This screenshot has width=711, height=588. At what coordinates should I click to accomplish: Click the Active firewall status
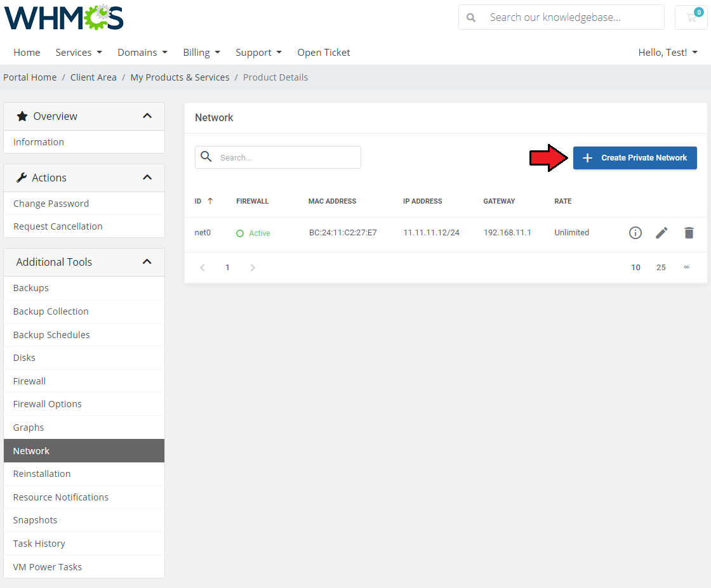[253, 233]
